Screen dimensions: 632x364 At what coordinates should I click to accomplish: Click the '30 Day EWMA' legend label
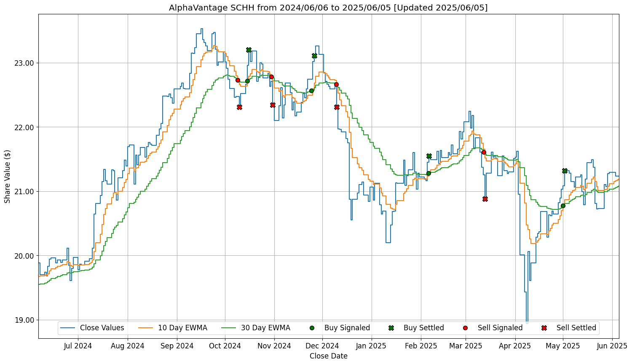coord(265,328)
